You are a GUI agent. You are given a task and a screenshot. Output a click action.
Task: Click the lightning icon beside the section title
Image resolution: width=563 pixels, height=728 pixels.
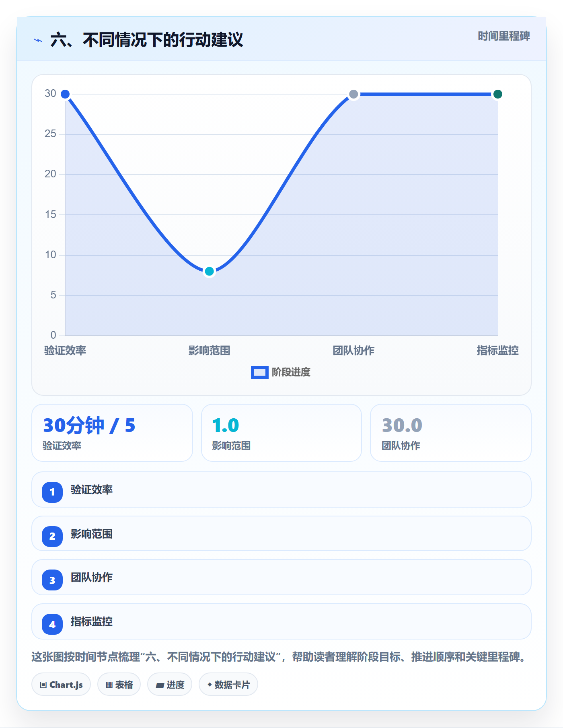pos(38,40)
